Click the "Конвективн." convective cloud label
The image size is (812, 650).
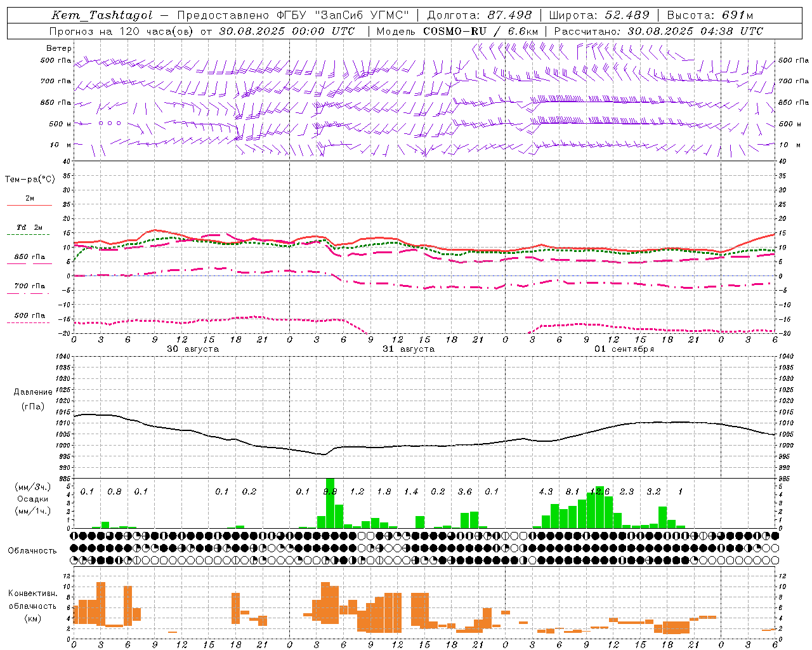tap(32, 594)
